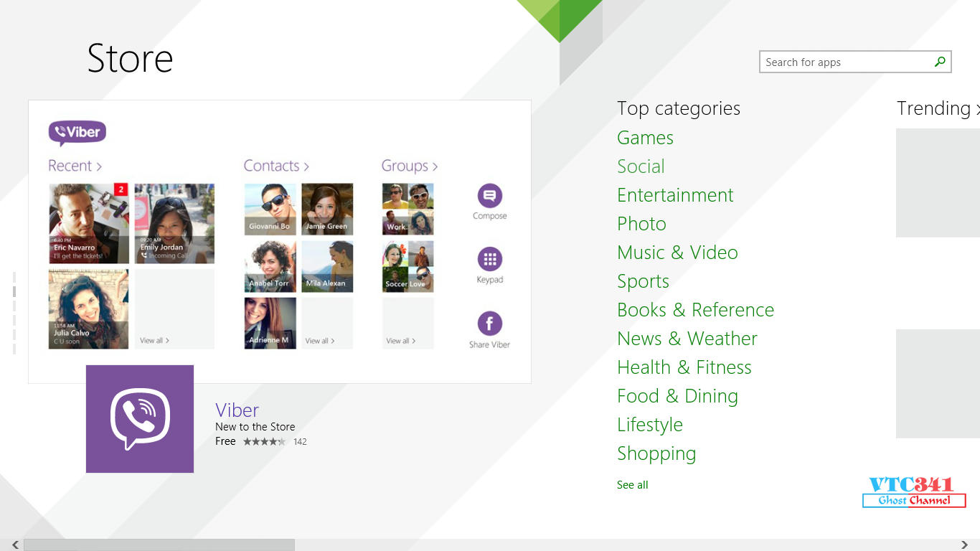The height and width of the screenshot is (551, 980).
Task: Expand the Recent section in Viber preview
Action: click(75, 166)
